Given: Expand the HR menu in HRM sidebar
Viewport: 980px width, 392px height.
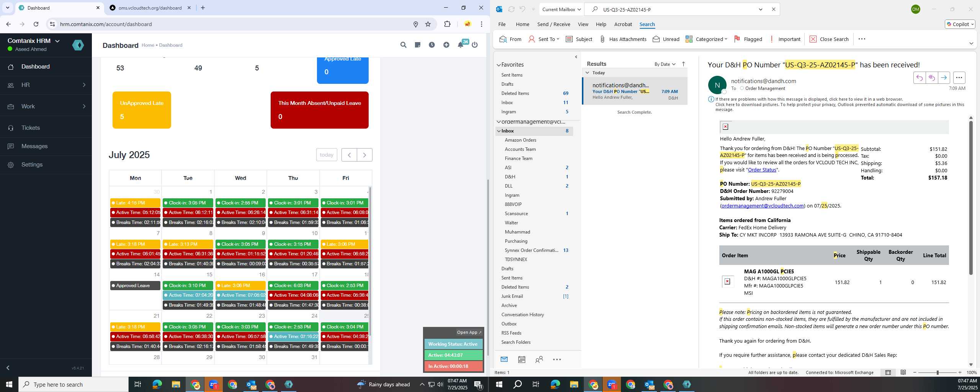Looking at the screenshot, I should coord(46,85).
